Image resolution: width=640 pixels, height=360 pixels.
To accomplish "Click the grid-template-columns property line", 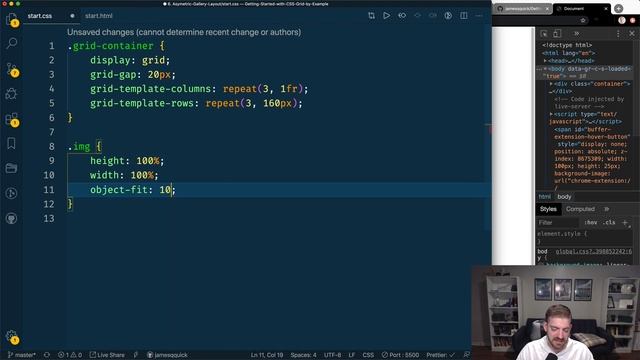I will coord(199,89).
